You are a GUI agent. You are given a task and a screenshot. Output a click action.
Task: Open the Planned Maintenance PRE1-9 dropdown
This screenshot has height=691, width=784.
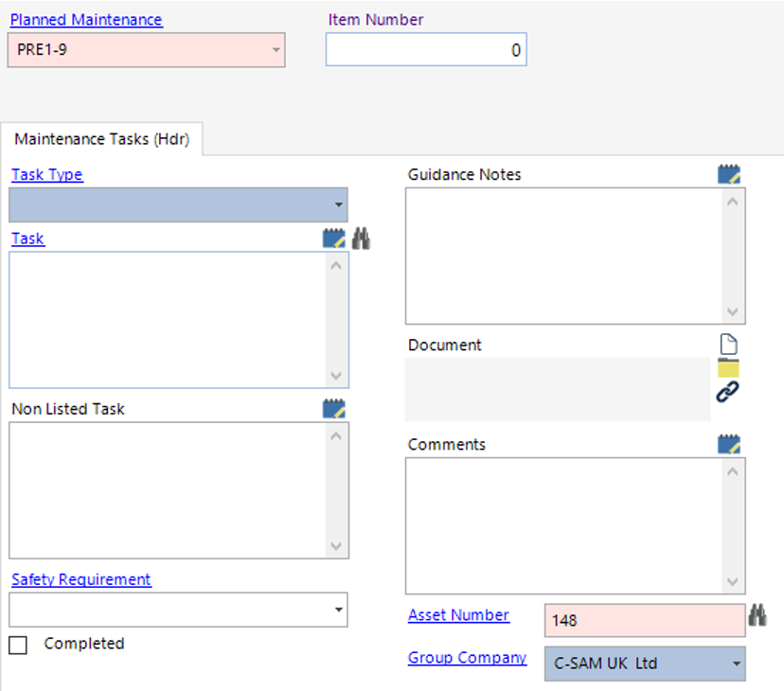coord(276,50)
